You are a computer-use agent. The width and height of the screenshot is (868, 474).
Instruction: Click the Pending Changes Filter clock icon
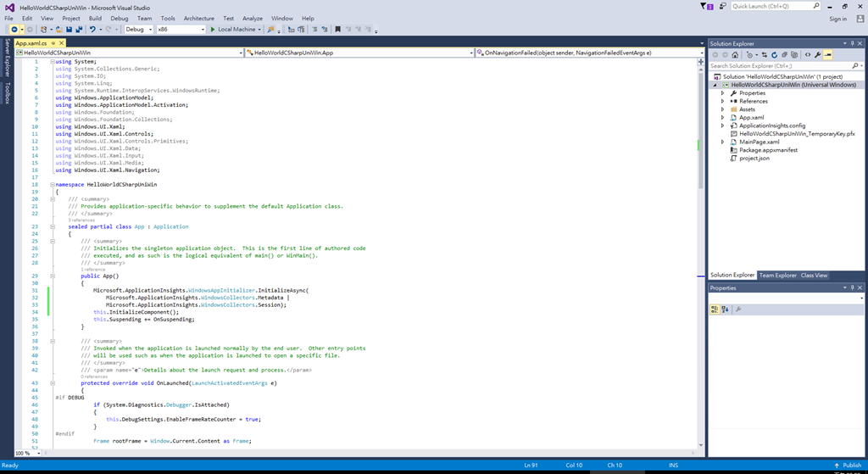click(749, 55)
